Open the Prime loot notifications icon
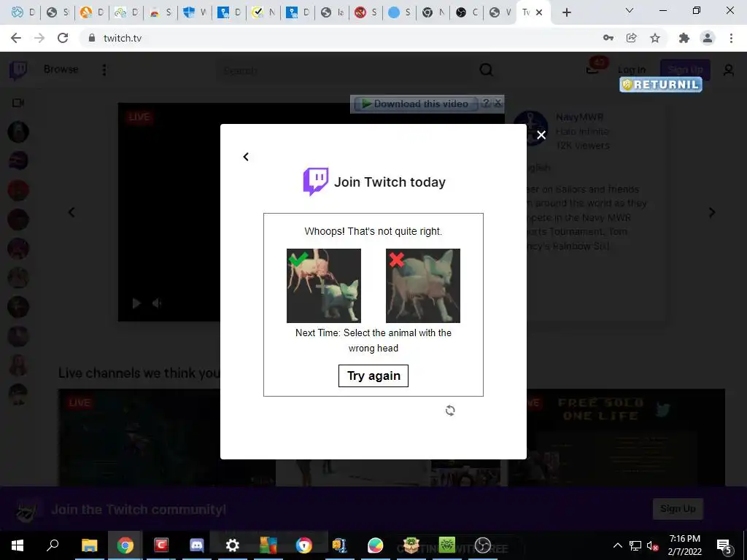Screen dimensions: 747x560 [592, 69]
